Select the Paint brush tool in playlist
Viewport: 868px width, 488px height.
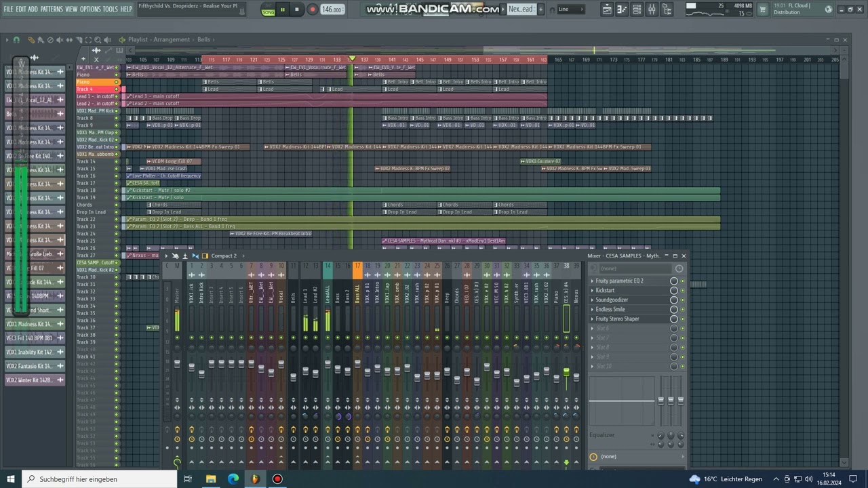[x=41, y=40]
